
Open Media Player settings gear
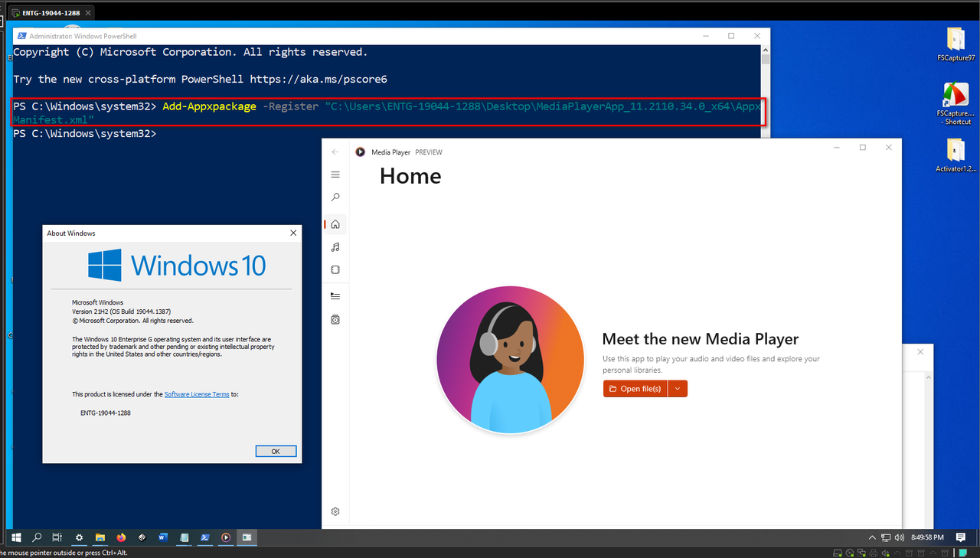coord(335,511)
